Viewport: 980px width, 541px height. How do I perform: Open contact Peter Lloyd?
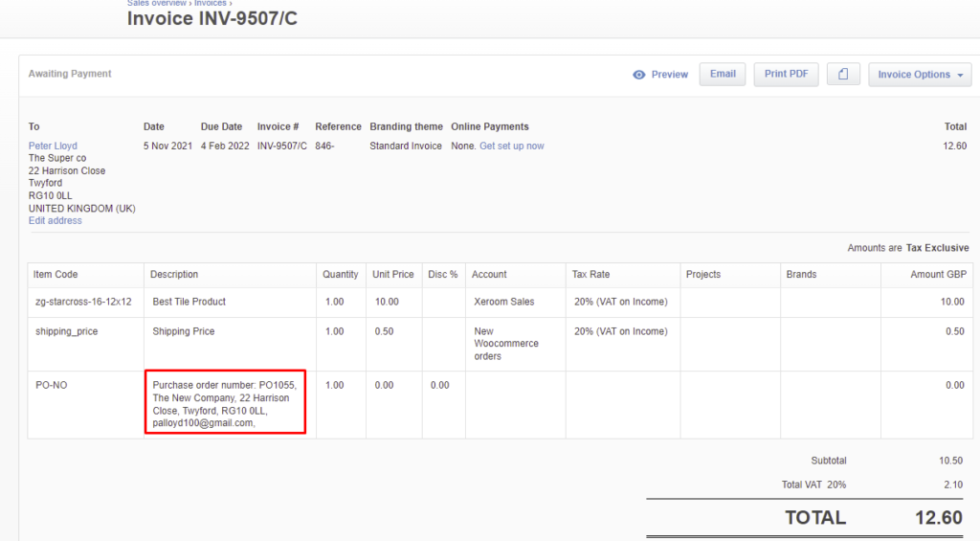point(53,146)
